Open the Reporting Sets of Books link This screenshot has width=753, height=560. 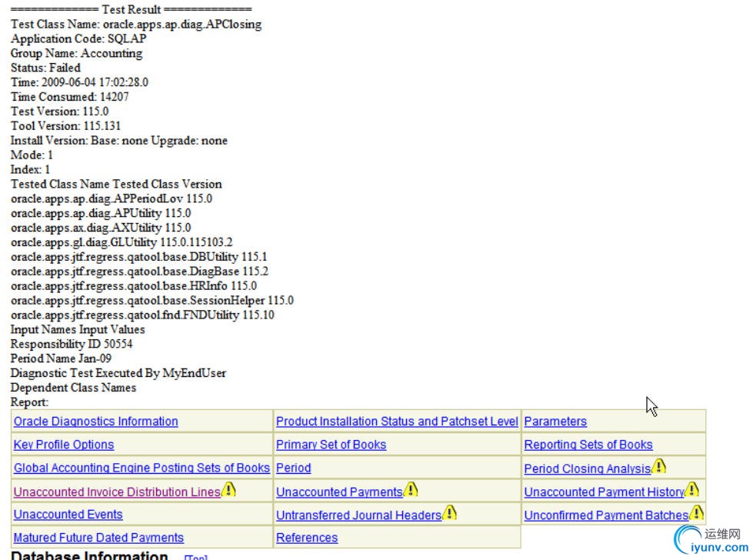[588, 445]
